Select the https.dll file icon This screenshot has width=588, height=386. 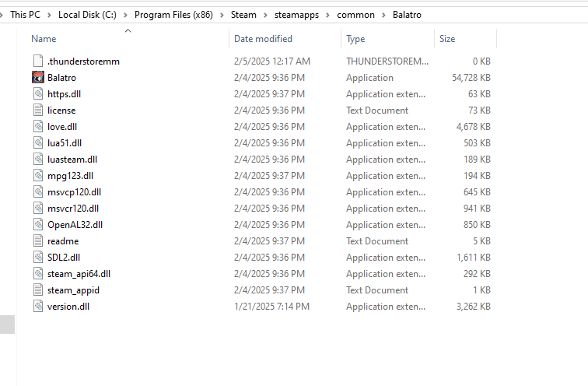point(38,94)
